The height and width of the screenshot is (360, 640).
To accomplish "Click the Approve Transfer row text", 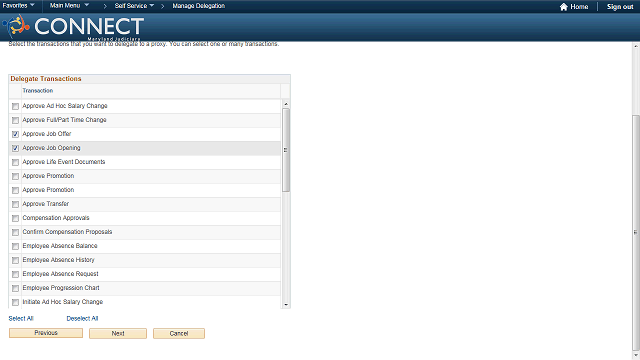I will point(46,204).
